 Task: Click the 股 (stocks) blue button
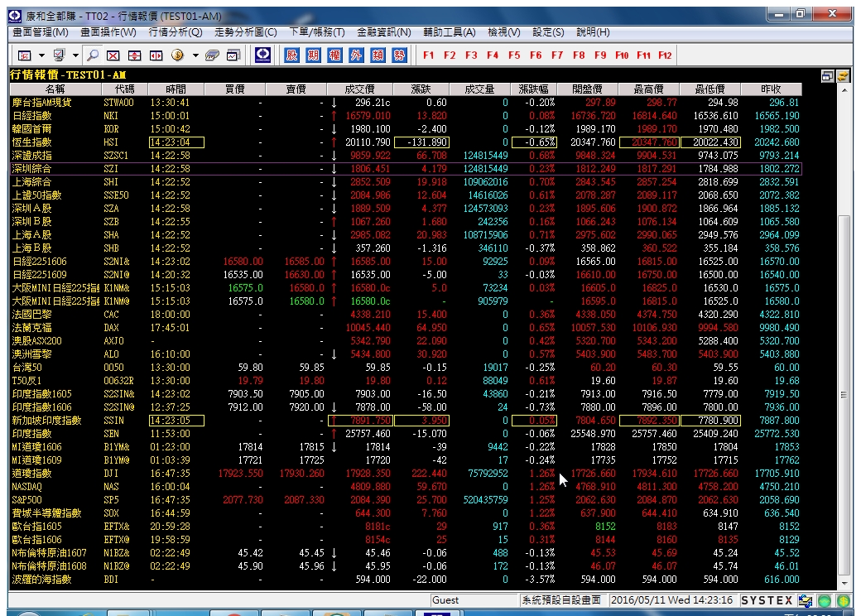292,55
